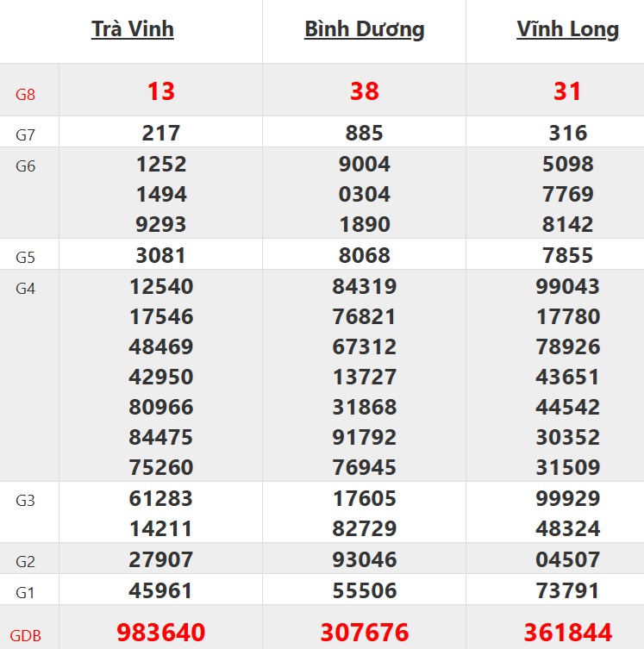The width and height of the screenshot is (644, 649).
Task: Click the GDB row label
Action: point(26,635)
